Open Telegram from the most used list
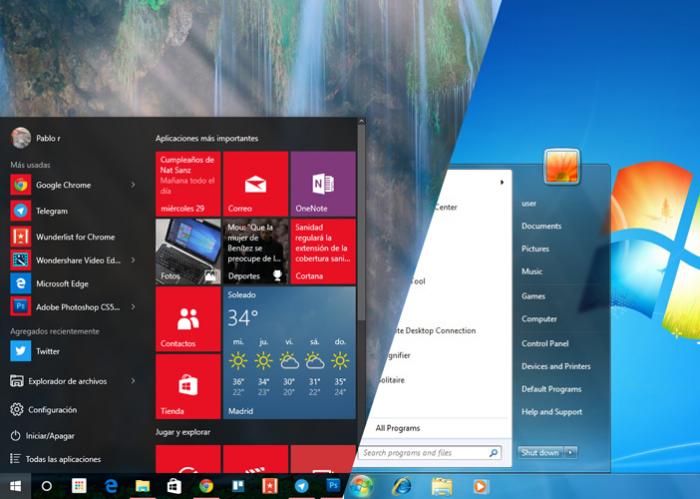Screen dimensions: 700x499 [x=51, y=211]
